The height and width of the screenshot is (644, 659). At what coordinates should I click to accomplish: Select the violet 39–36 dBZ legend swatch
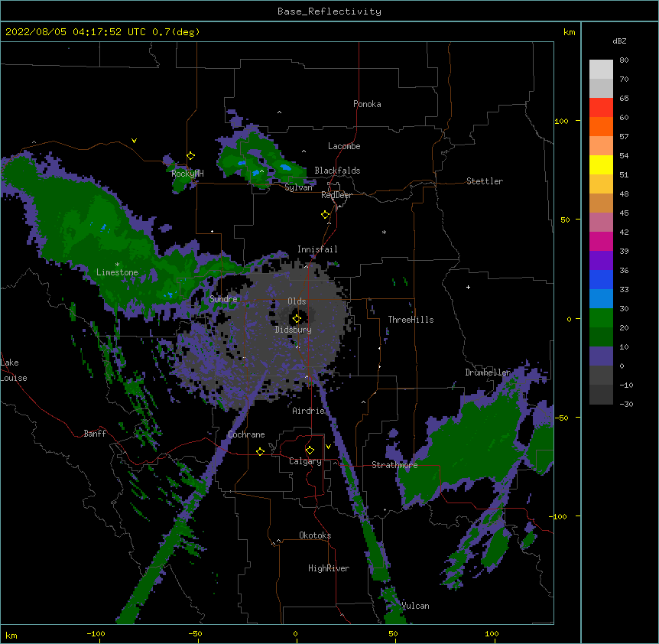(x=601, y=261)
